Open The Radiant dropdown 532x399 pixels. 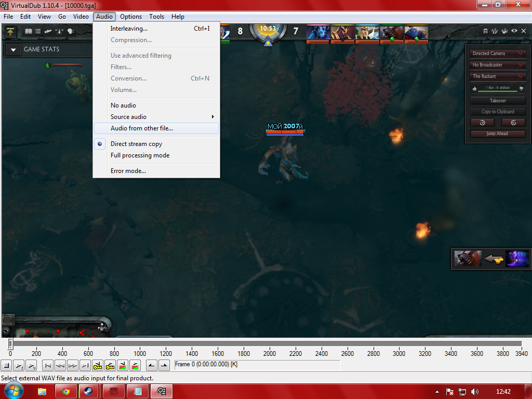click(498, 76)
